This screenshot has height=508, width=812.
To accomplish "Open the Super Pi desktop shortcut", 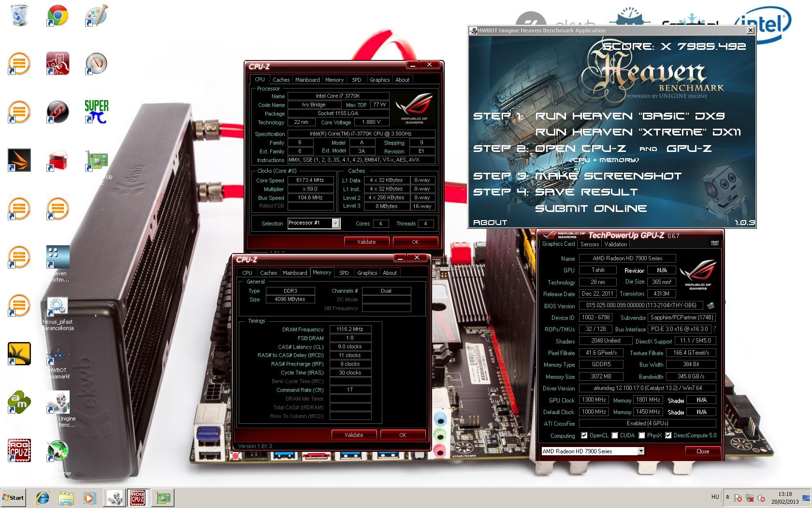I will pyautogui.click(x=96, y=111).
